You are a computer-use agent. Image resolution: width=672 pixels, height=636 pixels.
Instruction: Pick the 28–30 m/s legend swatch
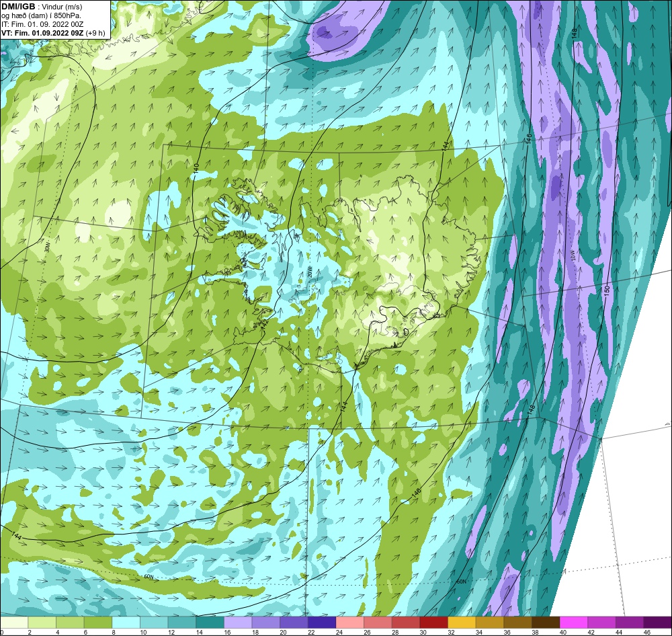(406, 623)
